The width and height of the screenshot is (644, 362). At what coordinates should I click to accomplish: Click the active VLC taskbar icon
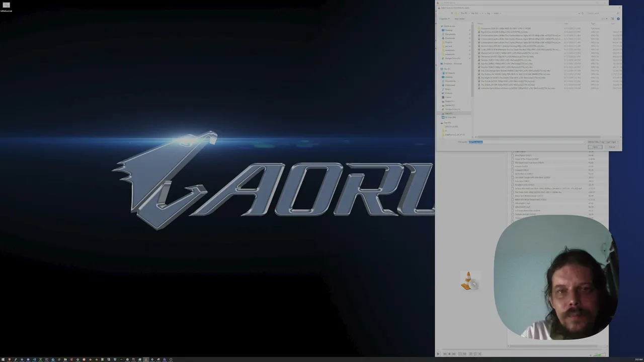pos(146,359)
